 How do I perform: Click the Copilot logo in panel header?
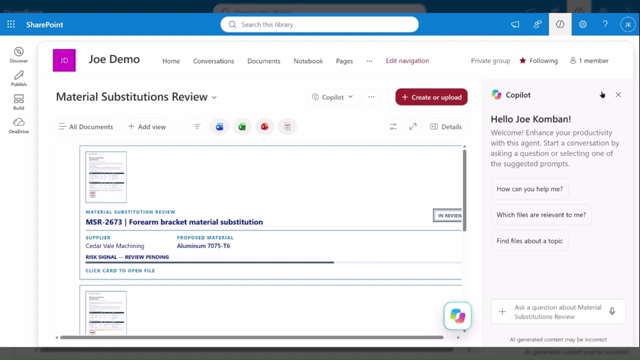coord(496,95)
